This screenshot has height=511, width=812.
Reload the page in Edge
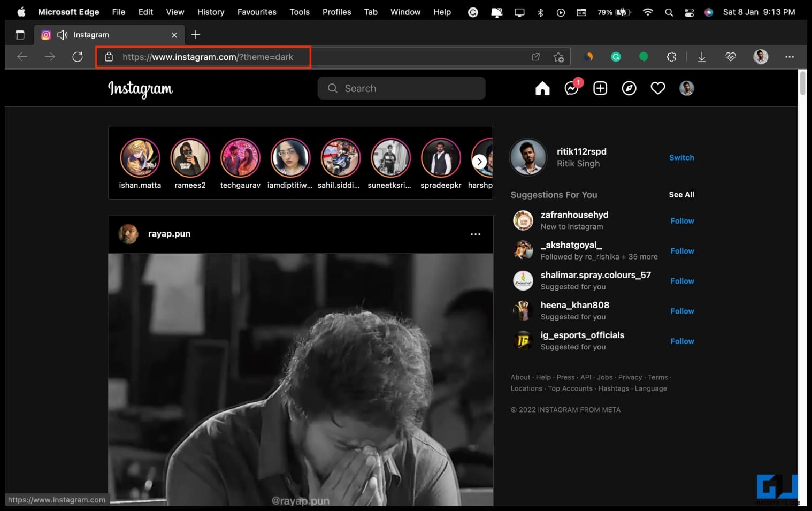click(x=78, y=57)
